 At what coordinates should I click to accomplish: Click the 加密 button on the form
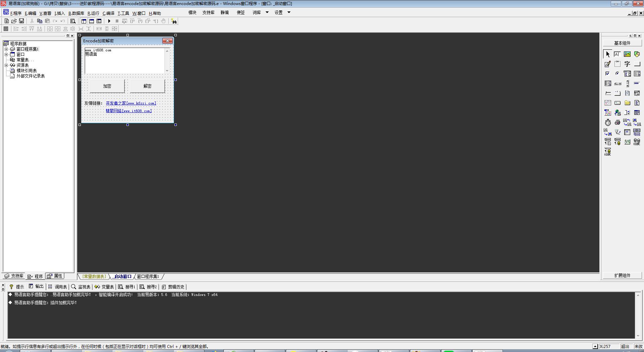107,86
